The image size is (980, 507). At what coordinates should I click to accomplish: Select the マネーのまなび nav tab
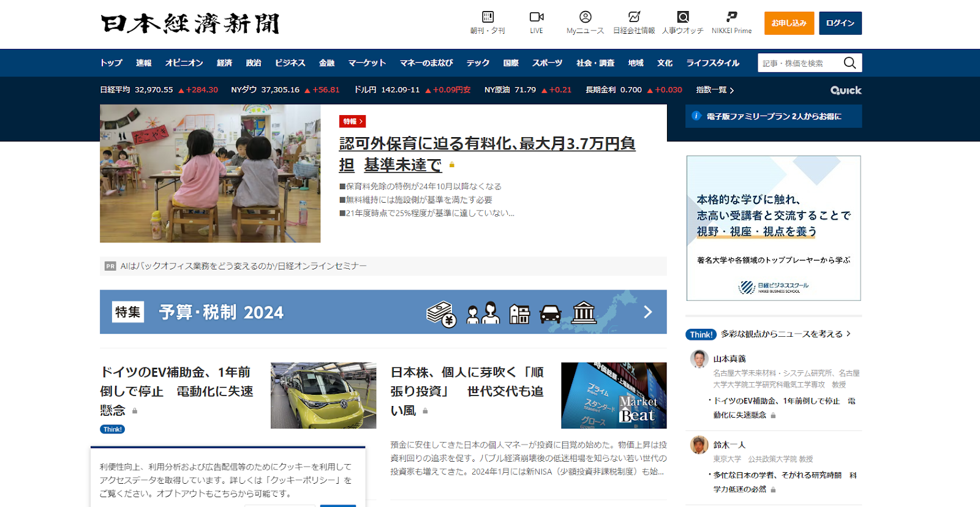click(426, 63)
